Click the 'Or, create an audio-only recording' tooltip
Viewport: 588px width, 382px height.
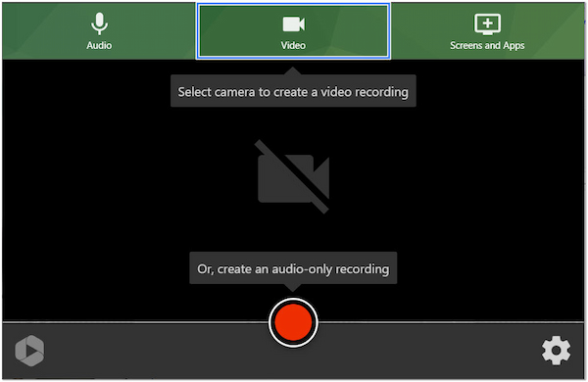[293, 268]
